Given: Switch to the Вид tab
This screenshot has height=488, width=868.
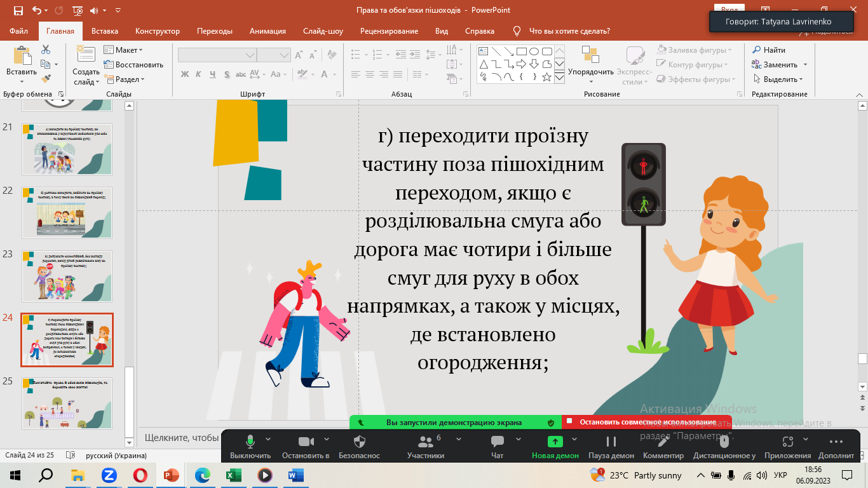Looking at the screenshot, I should (x=442, y=31).
